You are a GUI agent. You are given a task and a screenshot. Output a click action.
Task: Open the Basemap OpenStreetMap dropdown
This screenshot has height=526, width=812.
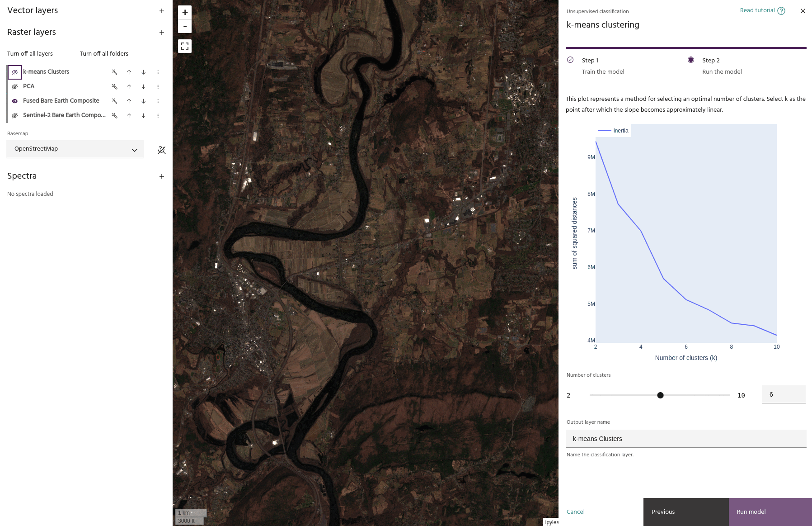[x=75, y=149]
